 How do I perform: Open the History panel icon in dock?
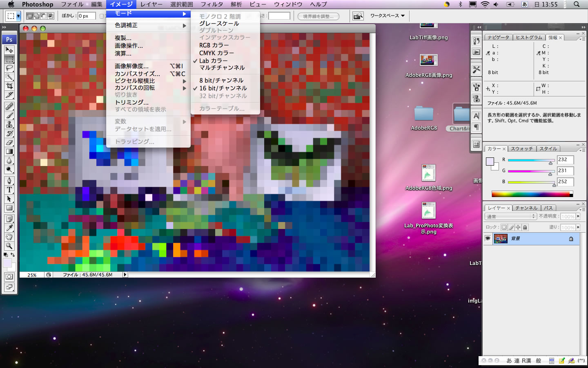coord(476,41)
